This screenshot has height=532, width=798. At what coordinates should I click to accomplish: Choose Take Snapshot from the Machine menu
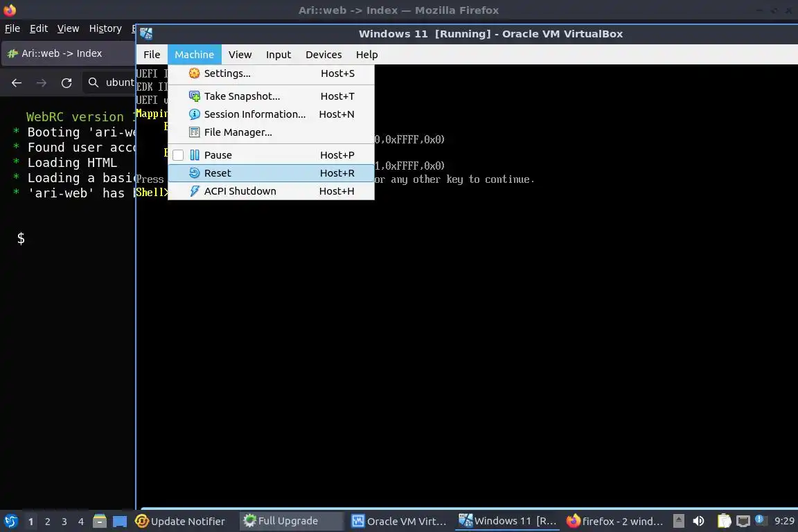[271, 96]
